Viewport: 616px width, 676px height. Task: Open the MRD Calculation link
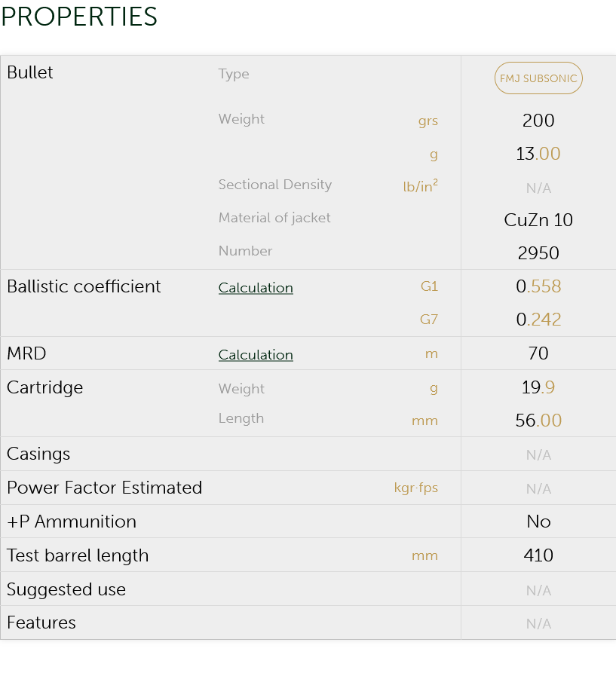[x=256, y=355]
